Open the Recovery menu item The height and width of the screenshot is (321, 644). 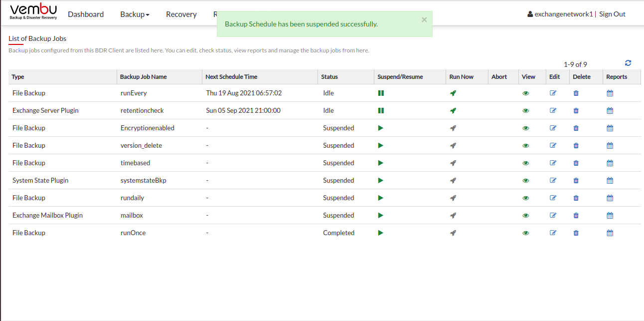(x=181, y=14)
